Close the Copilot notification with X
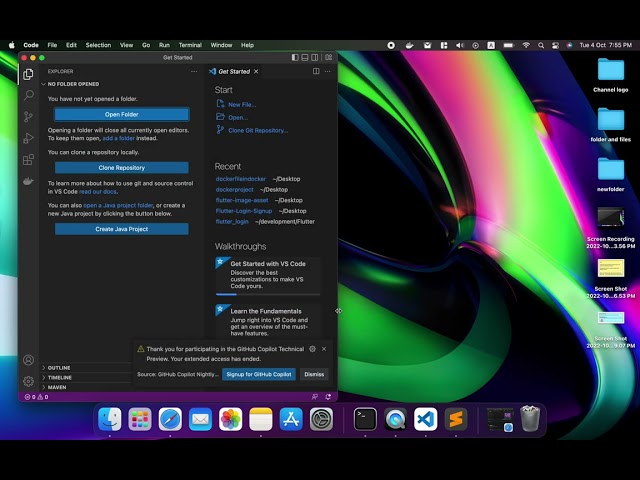 coord(324,349)
